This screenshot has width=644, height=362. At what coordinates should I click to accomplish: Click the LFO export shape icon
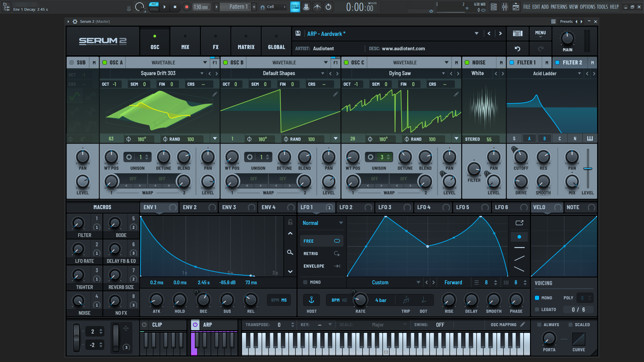click(520, 223)
